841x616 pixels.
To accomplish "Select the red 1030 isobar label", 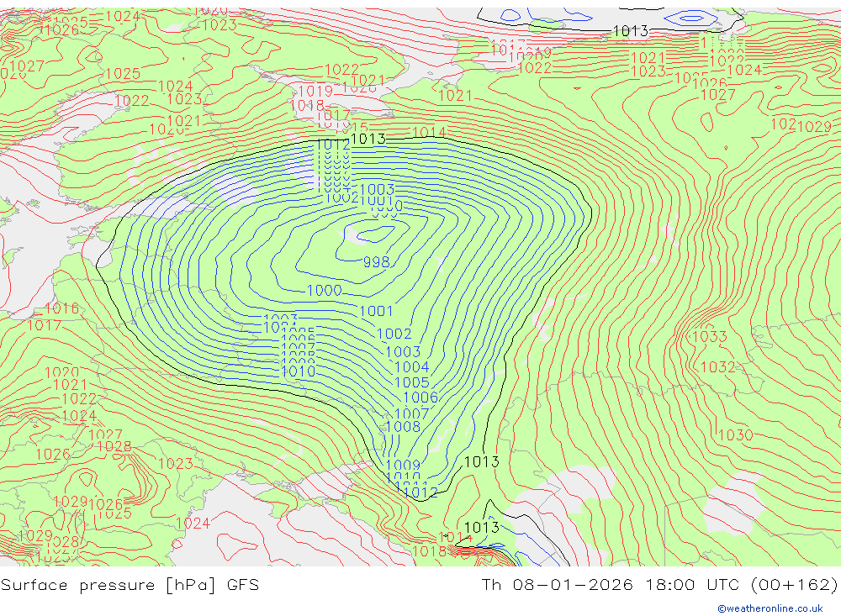I will click(x=735, y=434).
